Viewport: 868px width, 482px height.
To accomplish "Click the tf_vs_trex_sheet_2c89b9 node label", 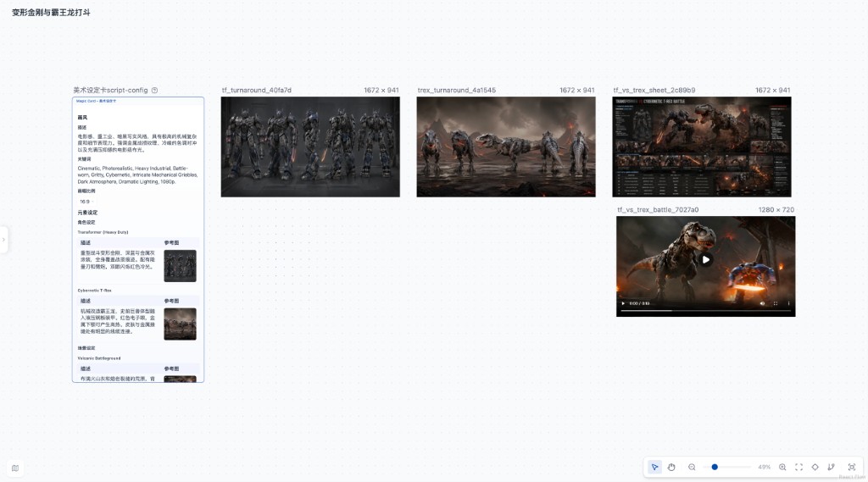I will (654, 90).
